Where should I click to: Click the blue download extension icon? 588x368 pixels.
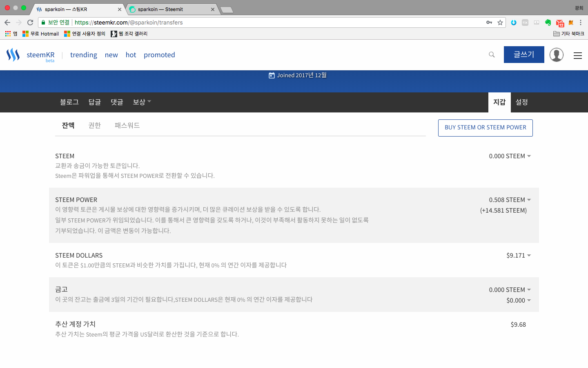pos(514,22)
